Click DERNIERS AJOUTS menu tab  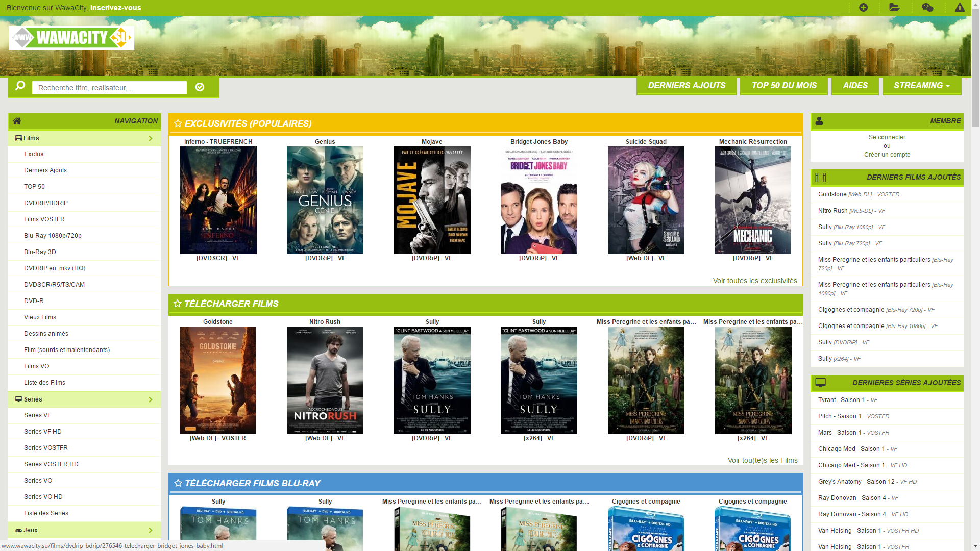[687, 85]
